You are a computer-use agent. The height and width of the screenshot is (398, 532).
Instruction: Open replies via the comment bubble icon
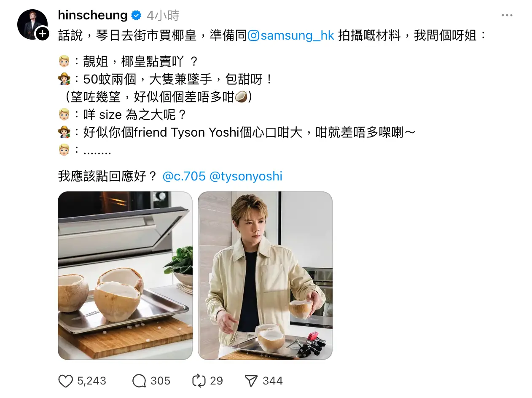[139, 381]
